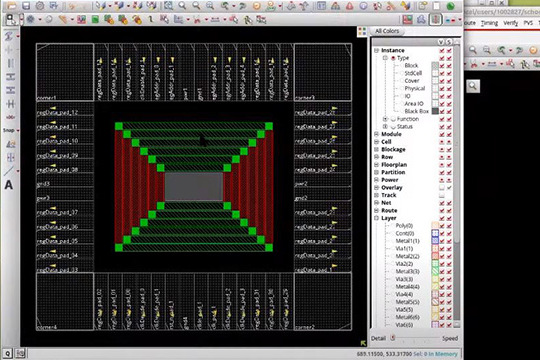Open PVS menu in the right window
540x360 pixels.
[x=528, y=23]
